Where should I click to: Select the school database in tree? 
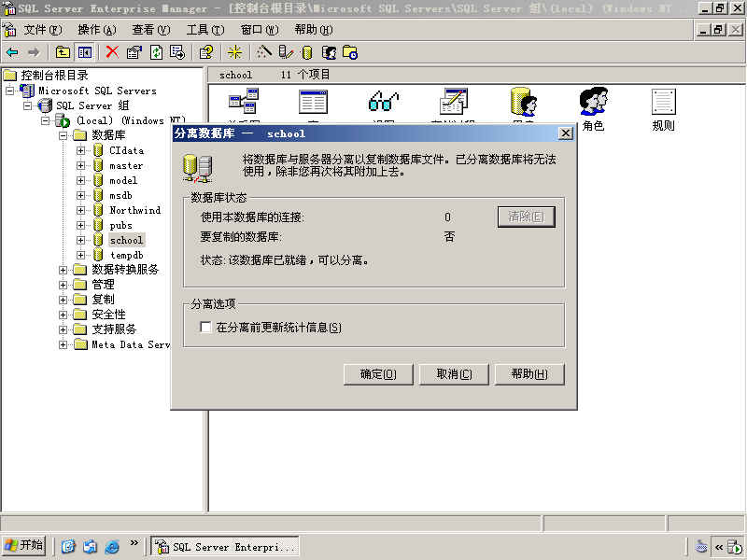[126, 240]
